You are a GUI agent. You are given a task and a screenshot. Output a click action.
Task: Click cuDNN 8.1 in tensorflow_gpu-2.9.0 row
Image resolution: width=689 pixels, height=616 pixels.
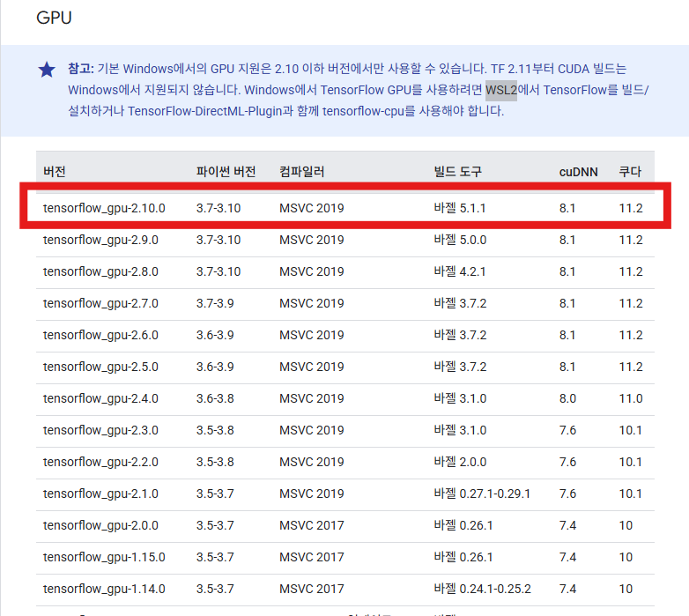tap(567, 240)
